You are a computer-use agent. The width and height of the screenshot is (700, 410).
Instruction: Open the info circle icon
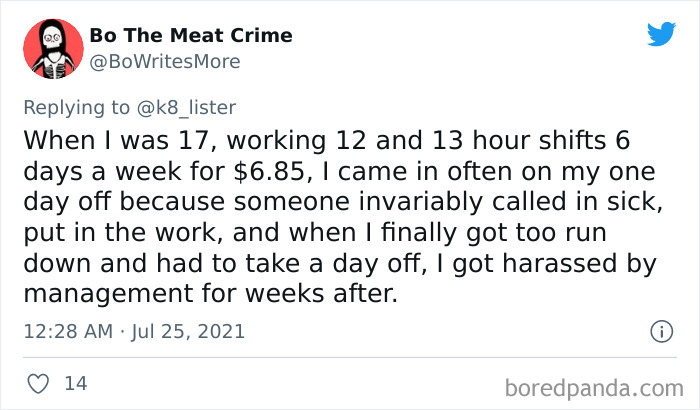[660, 330]
